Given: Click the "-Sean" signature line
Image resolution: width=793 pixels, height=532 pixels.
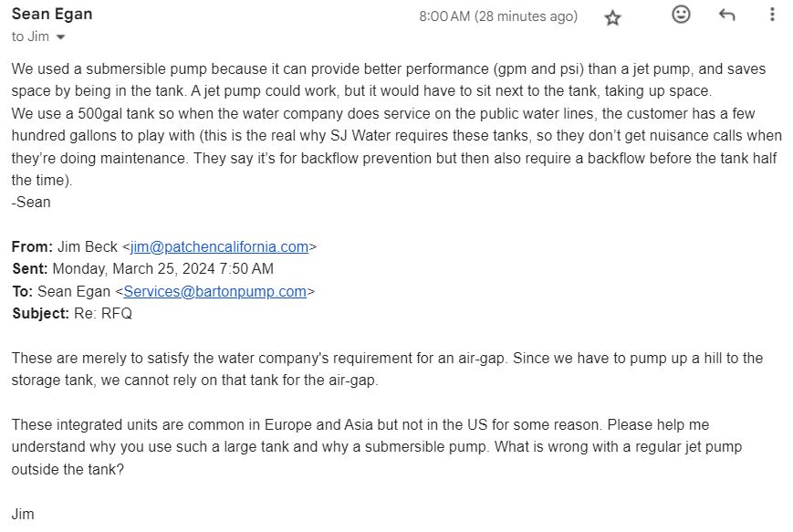Looking at the screenshot, I should point(31,202).
